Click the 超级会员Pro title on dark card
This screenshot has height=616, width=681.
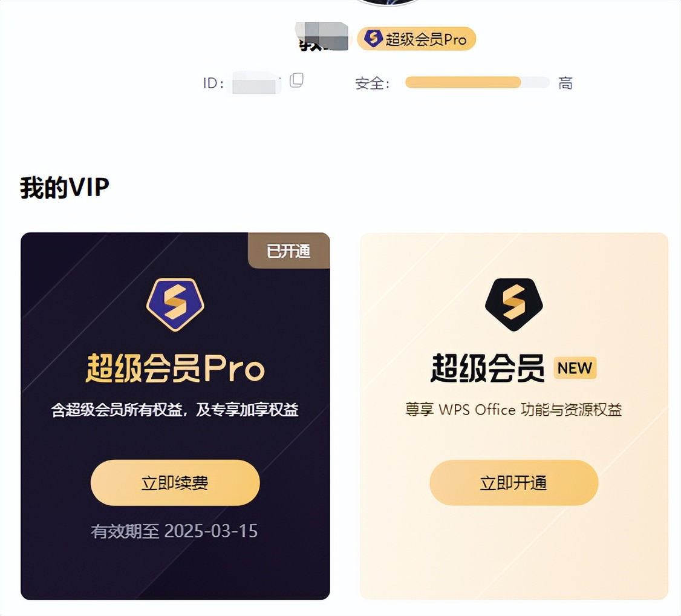[x=175, y=368]
